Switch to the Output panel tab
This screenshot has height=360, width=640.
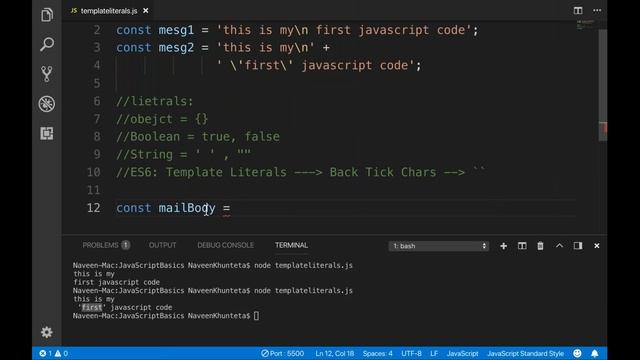pyautogui.click(x=162, y=245)
